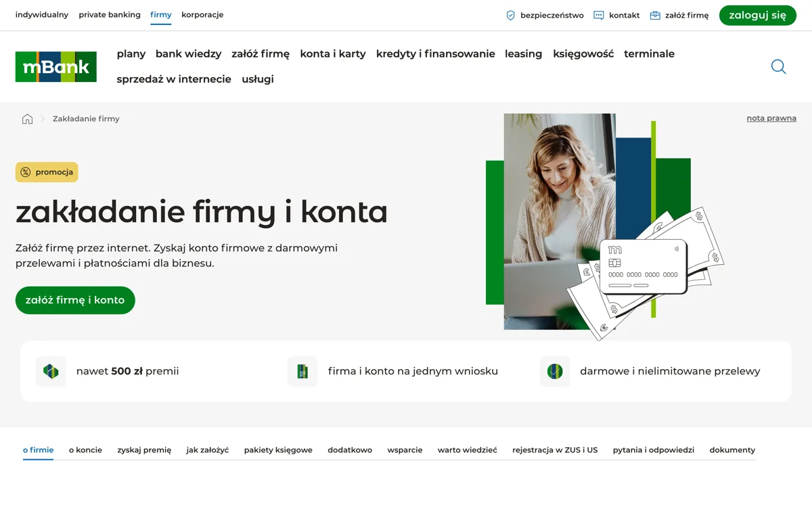Open konta i karty menu
The height and width of the screenshot is (508, 812).
(x=333, y=54)
